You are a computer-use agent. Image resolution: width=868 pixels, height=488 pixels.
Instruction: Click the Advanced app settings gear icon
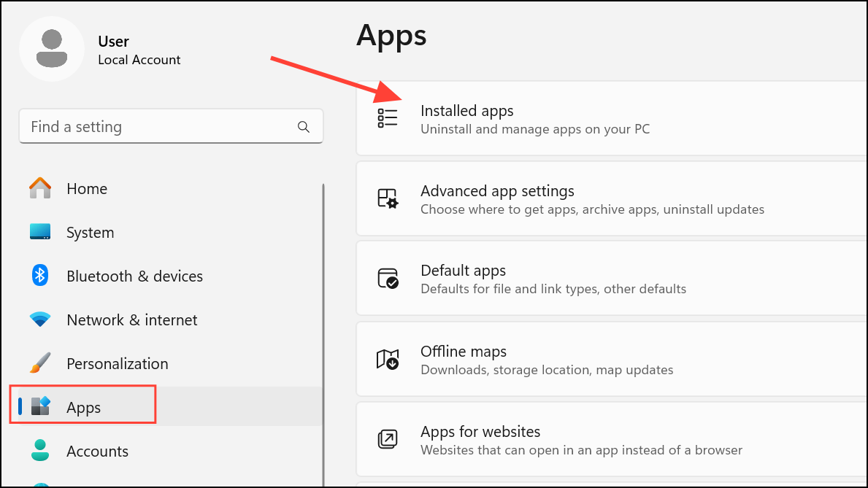tap(388, 198)
